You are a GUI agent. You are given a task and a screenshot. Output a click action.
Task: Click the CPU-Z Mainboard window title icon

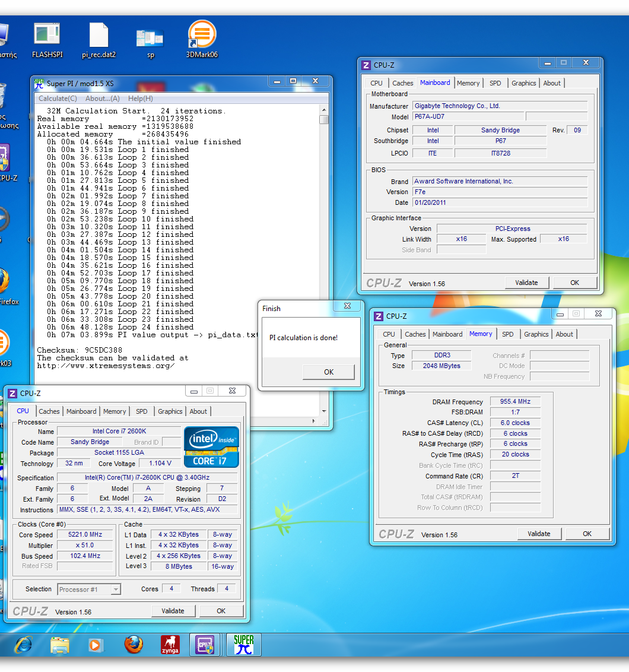coord(366,65)
